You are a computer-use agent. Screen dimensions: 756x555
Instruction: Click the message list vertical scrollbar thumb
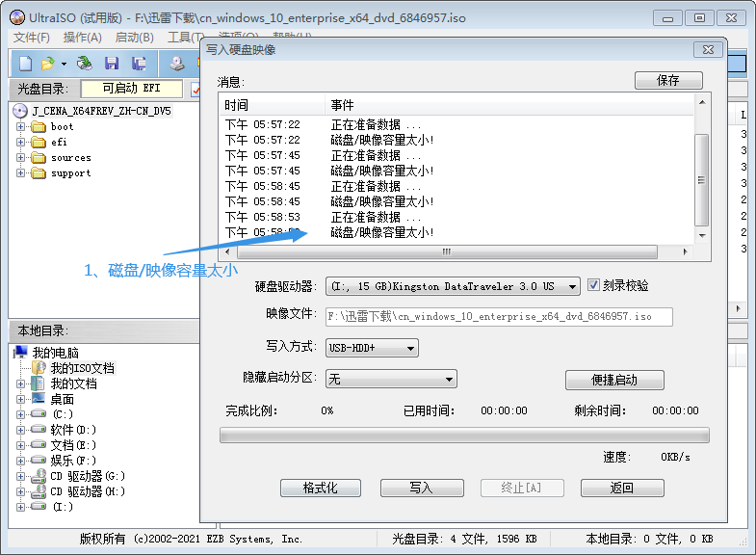tap(701, 180)
